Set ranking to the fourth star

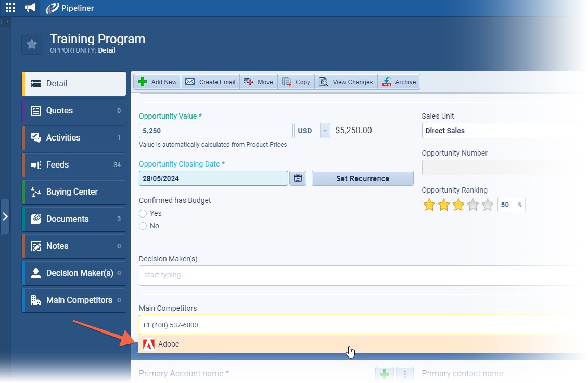point(473,205)
